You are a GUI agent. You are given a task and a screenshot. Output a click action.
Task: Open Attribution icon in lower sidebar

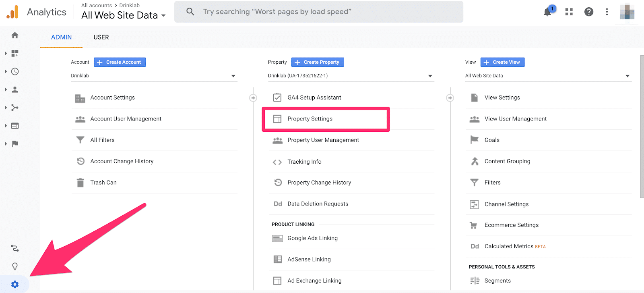(15, 248)
